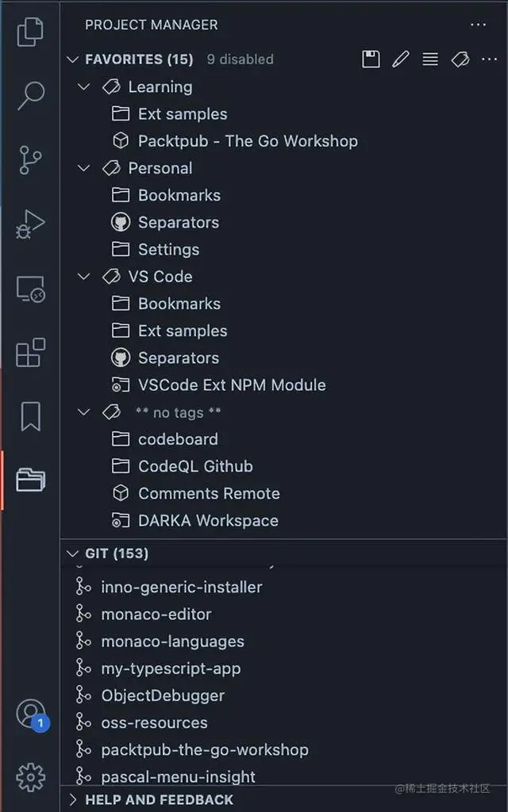The width and height of the screenshot is (508, 812).
Task: Open Run and Debug view icon
Action: coord(31,224)
